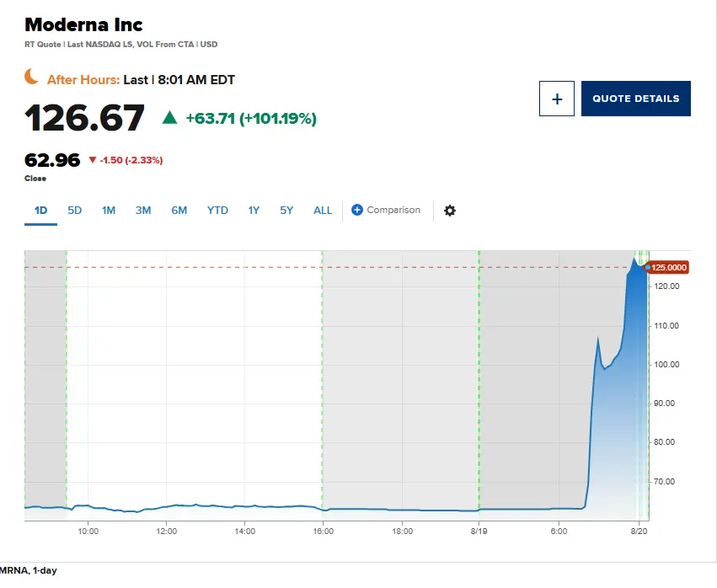Image resolution: width=717 pixels, height=588 pixels.
Task: Switch chart to 5Y range
Action: pos(286,211)
